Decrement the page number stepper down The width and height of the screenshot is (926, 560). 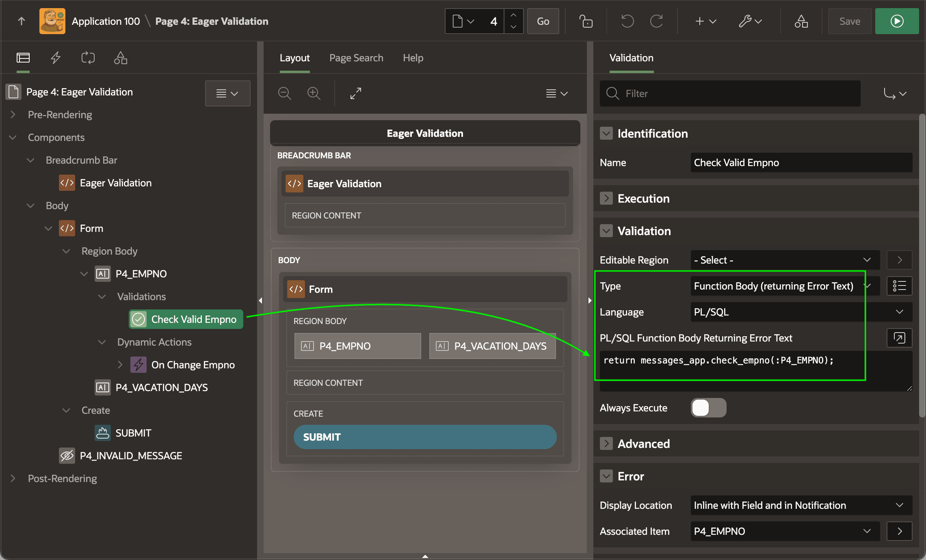click(513, 27)
